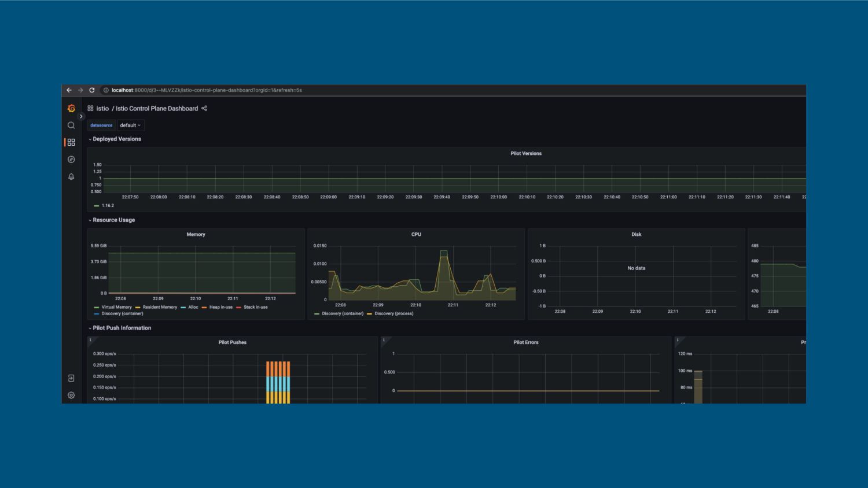Open the Search dashboards icon
Screen dimensions: 868x488
(x=71, y=125)
